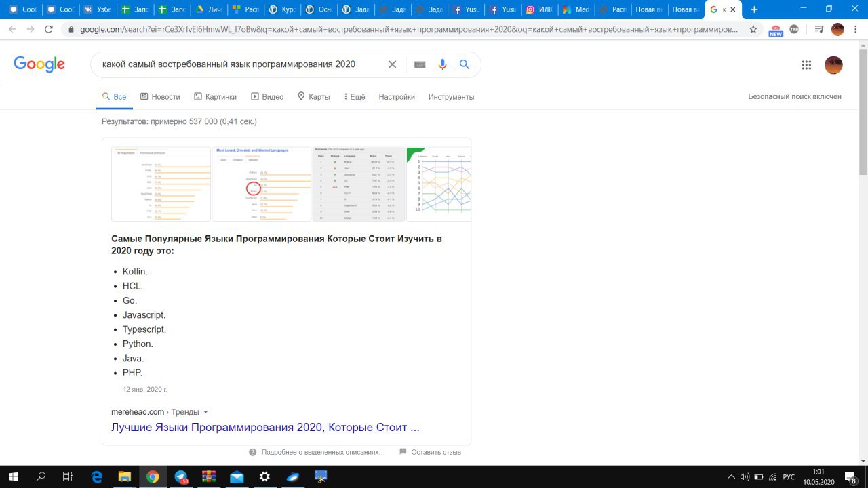Click 'Typescript.' in the snippet list

(144, 329)
